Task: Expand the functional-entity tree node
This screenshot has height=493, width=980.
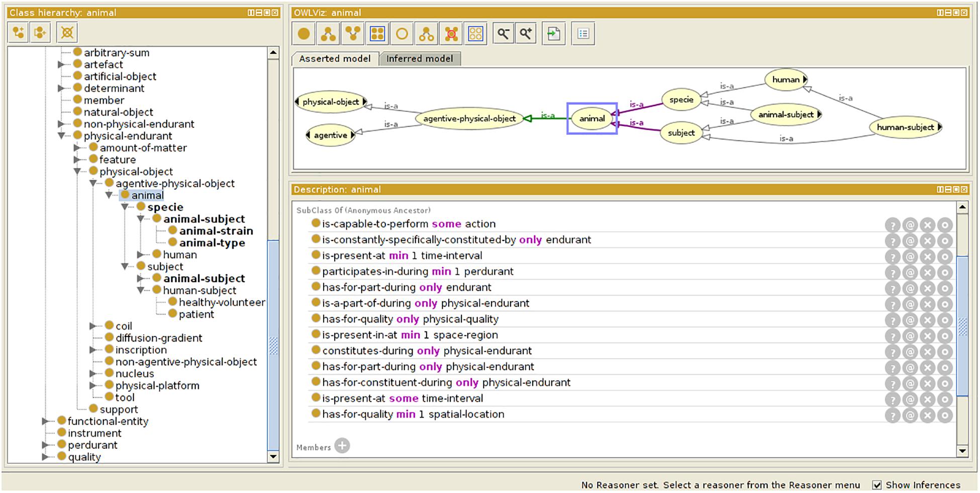Action: (x=46, y=421)
